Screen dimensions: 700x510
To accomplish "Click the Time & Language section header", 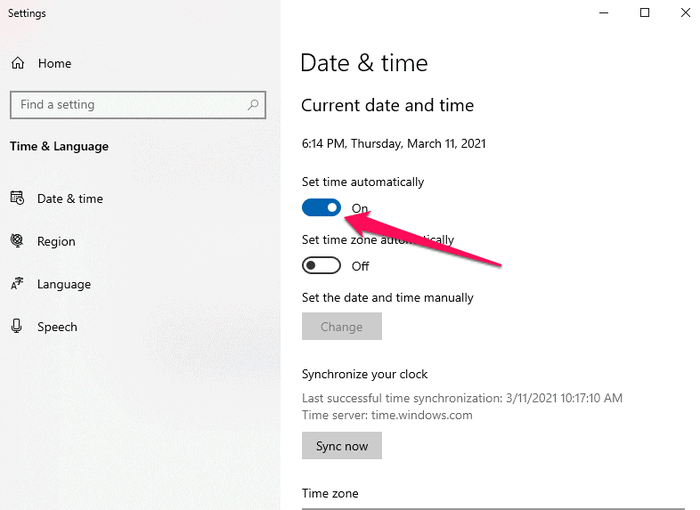I will click(59, 146).
